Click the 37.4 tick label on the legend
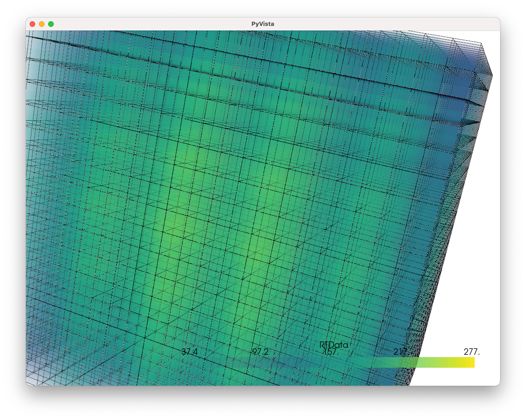This screenshot has height=420, width=526. [189, 352]
